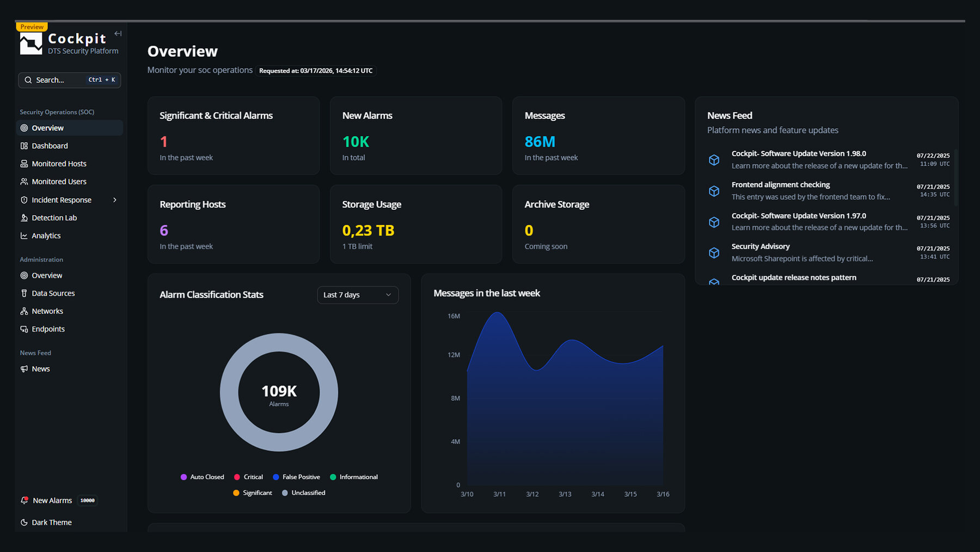Click the Data Sources icon
Image resolution: width=980 pixels, height=552 pixels.
[x=24, y=293]
